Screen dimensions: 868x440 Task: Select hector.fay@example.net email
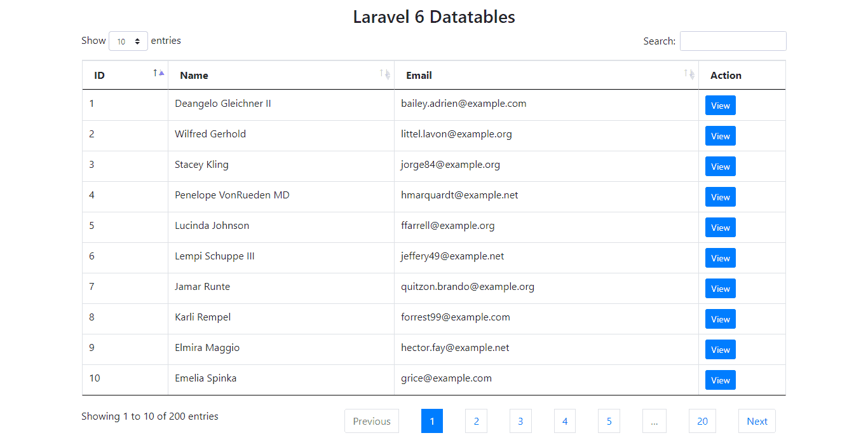[455, 347]
